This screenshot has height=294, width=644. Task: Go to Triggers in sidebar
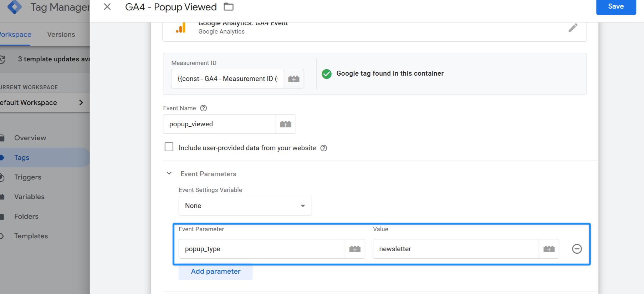[28, 177]
